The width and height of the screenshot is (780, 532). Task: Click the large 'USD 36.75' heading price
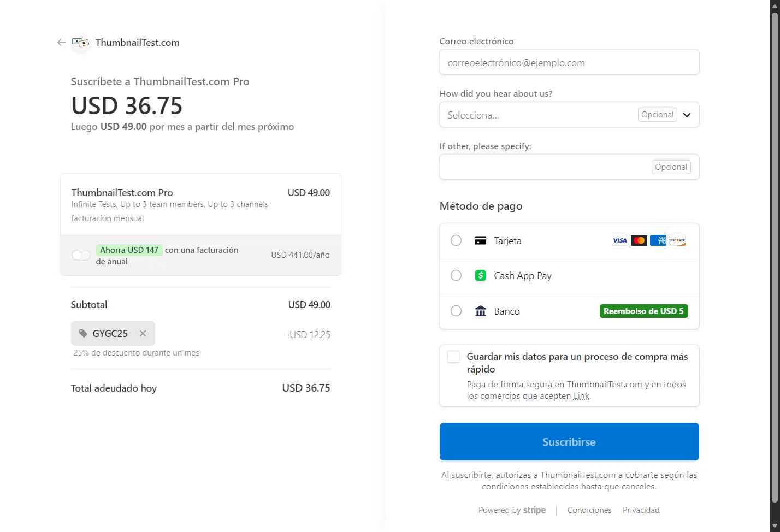(127, 105)
